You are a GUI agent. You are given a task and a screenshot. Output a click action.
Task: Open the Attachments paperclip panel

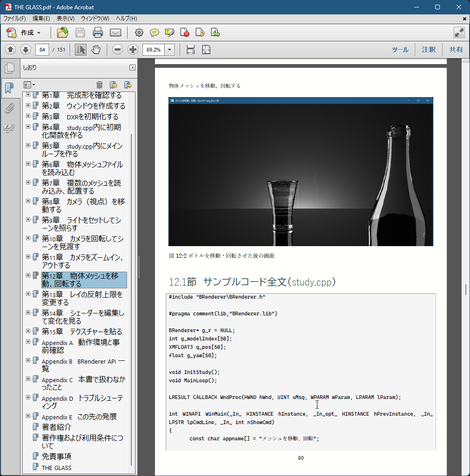[x=9, y=109]
